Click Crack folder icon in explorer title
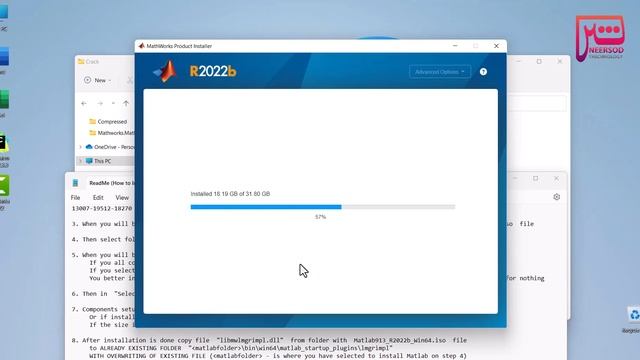640x360 pixels. [x=81, y=62]
